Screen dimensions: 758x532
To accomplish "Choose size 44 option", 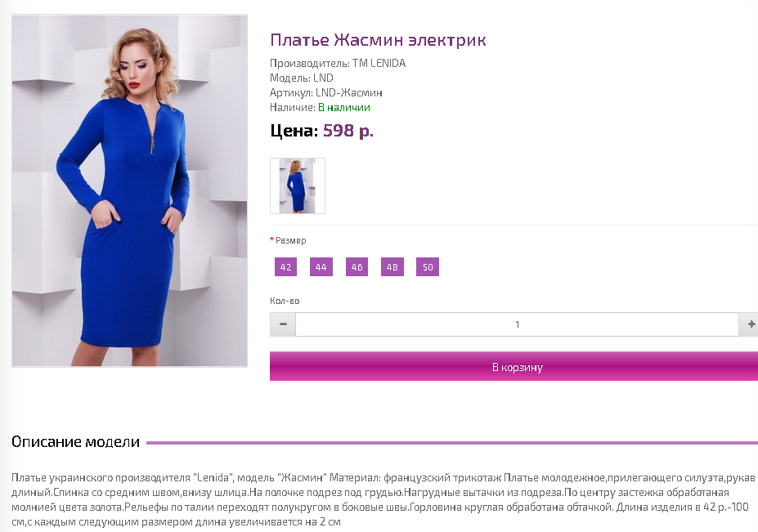I will coord(321,266).
